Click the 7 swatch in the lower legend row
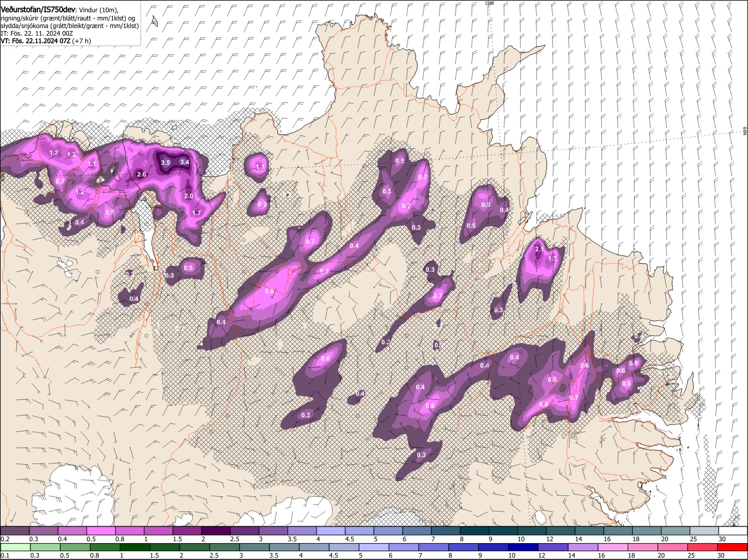Screen dimensions: 748x560 pyautogui.click(x=433, y=547)
